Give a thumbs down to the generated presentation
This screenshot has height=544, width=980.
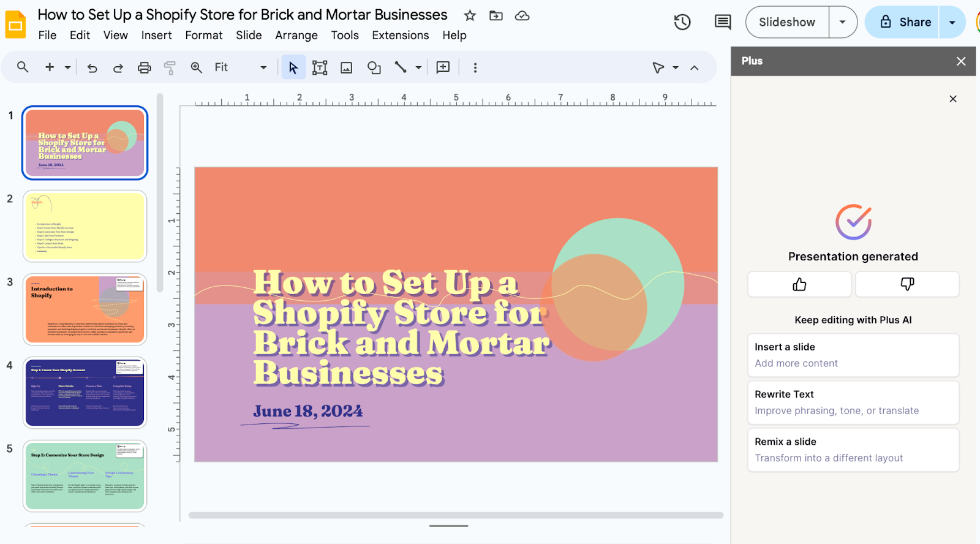907,284
